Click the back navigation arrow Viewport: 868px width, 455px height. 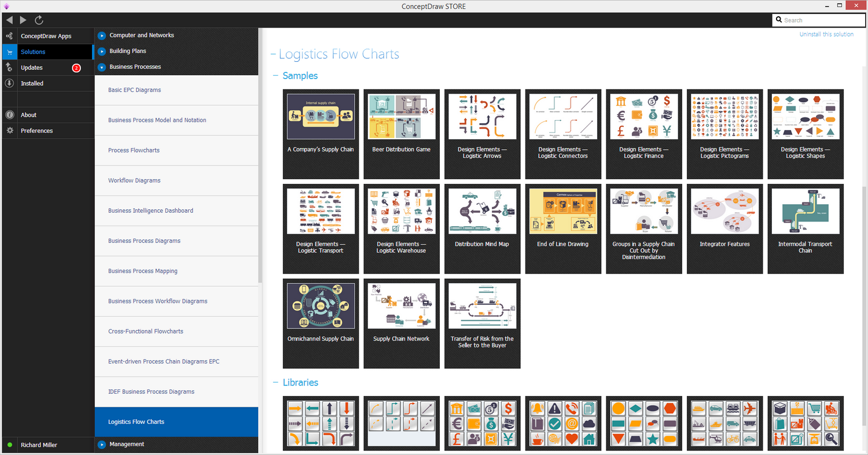[x=9, y=20]
